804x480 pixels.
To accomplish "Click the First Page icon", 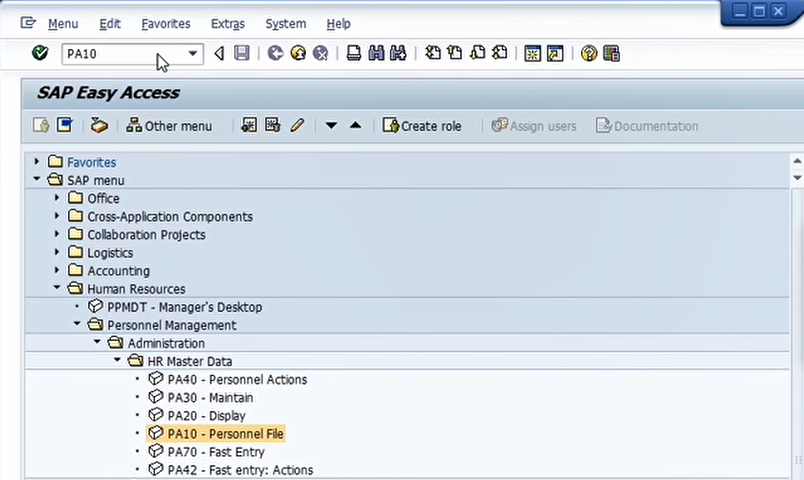I will (433, 53).
